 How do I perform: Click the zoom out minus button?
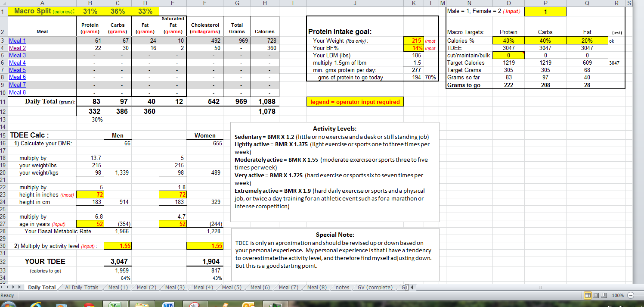tap(631, 295)
